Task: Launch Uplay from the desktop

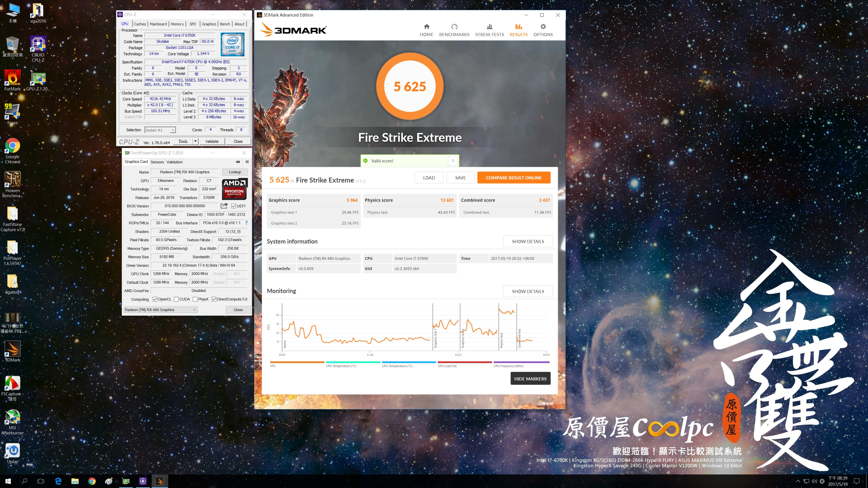Action: click(12, 454)
